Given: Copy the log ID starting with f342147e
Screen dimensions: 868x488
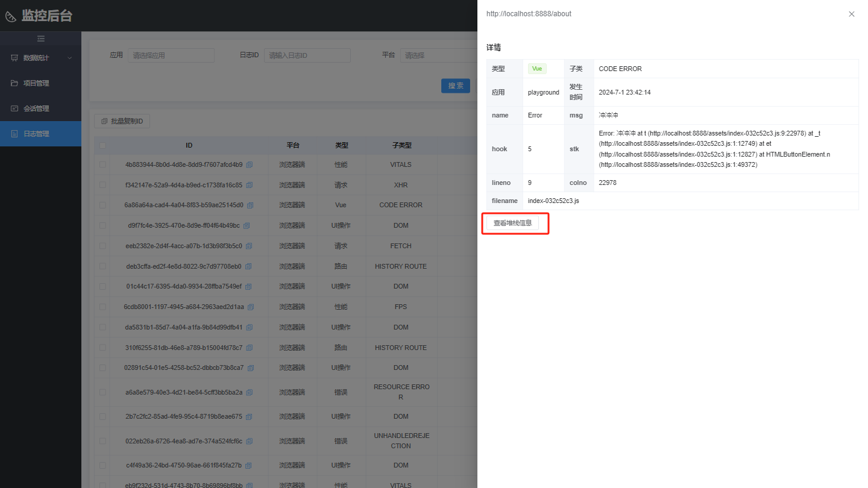Looking at the screenshot, I should [249, 185].
